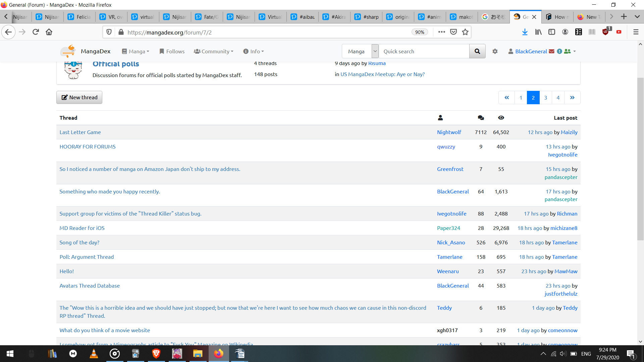Open the Last Letter Game thread

click(x=80, y=132)
